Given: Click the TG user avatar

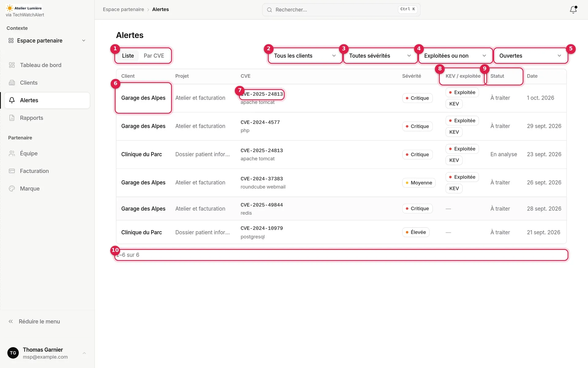Looking at the screenshot, I should tap(13, 353).
